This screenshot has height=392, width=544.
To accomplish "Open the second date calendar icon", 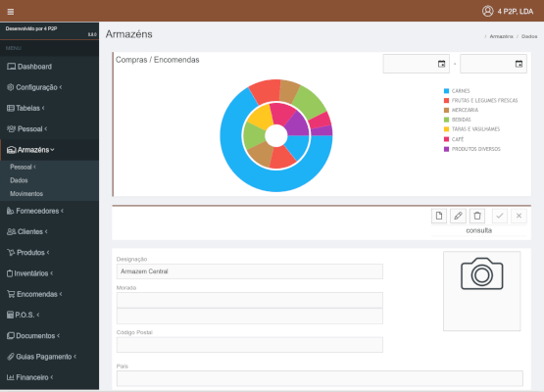I will tap(519, 64).
